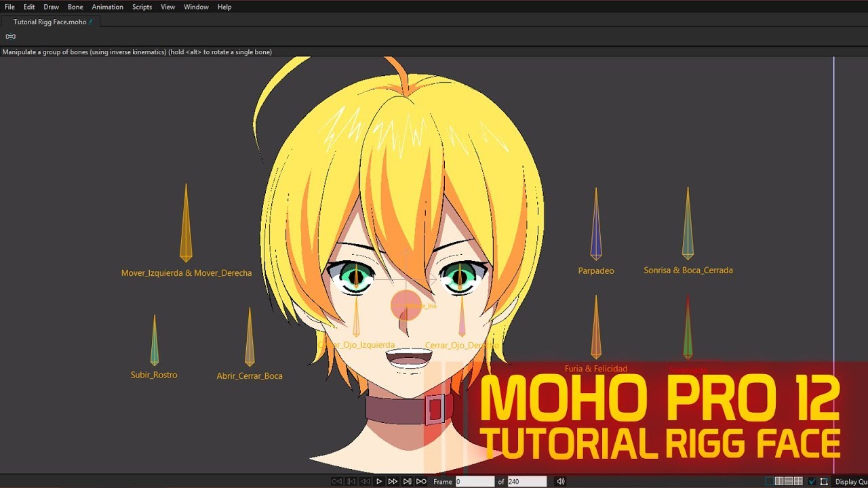Click the jump to end playback icon
This screenshot has height=488, width=868.
click(x=421, y=482)
